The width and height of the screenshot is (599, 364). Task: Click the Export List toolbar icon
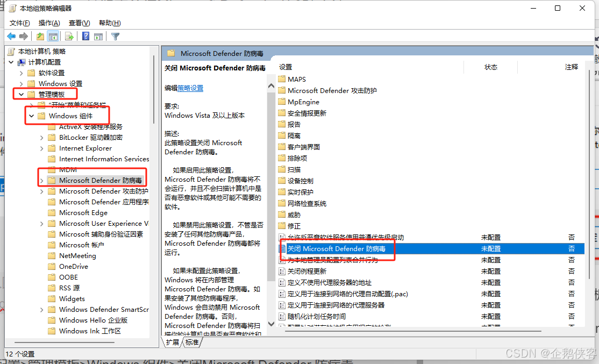point(69,36)
